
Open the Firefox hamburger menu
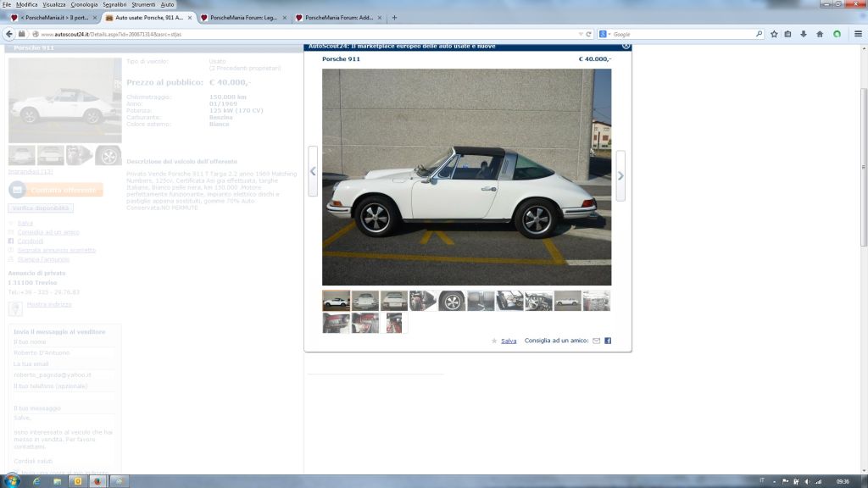[858, 34]
